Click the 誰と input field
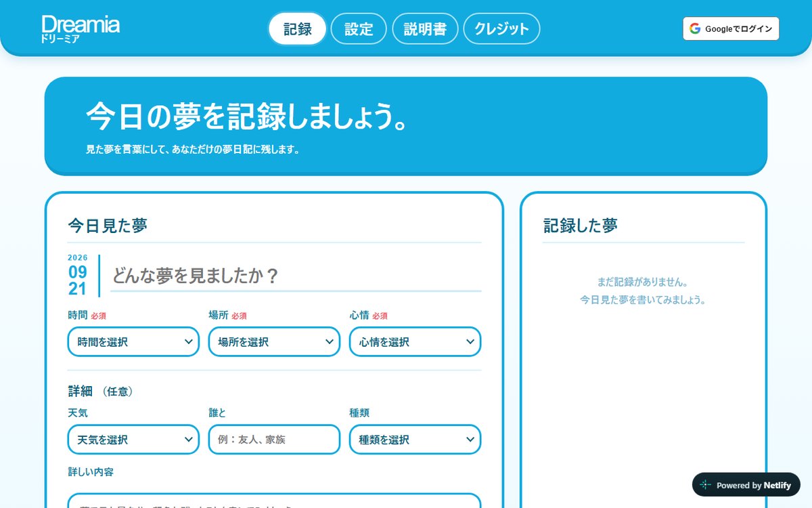Image resolution: width=812 pixels, height=508 pixels. tap(274, 440)
